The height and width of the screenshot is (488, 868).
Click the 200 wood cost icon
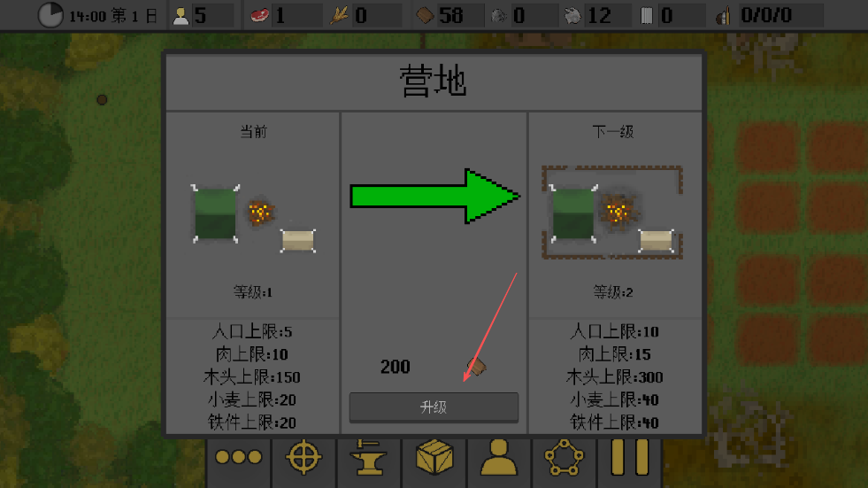pos(476,366)
